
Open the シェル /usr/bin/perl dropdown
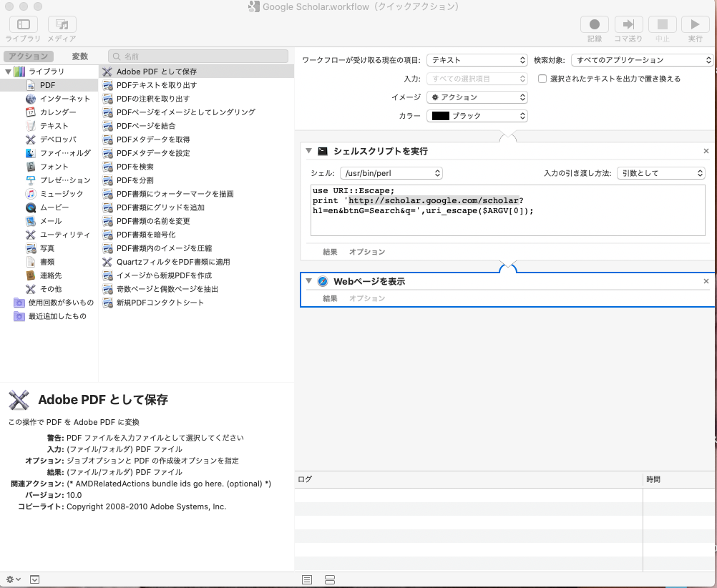click(391, 173)
